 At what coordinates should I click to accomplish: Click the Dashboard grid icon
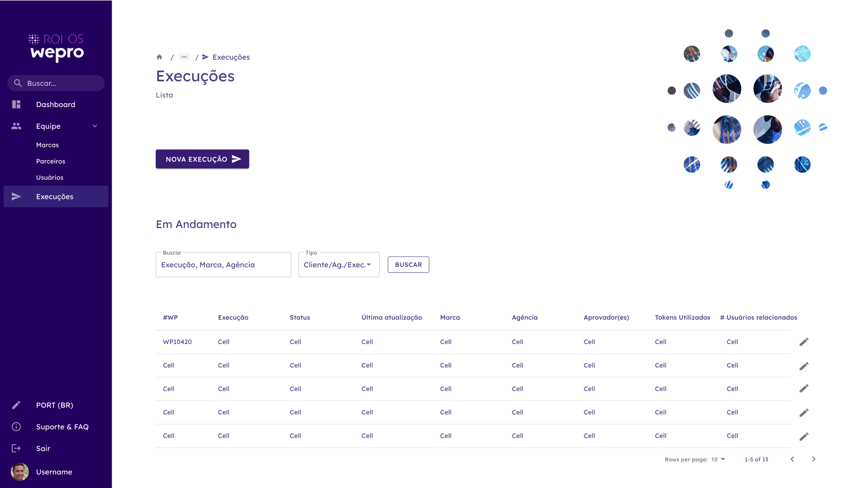pyautogui.click(x=16, y=105)
